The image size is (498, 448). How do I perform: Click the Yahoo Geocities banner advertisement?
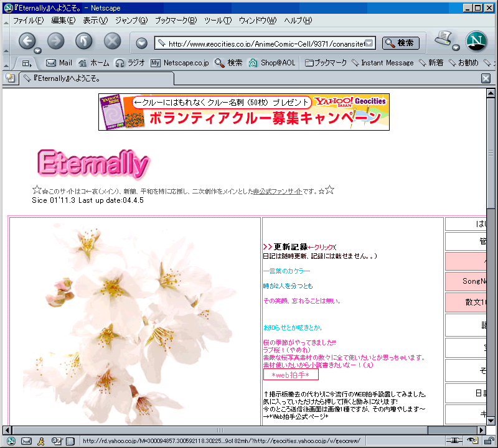(244, 112)
